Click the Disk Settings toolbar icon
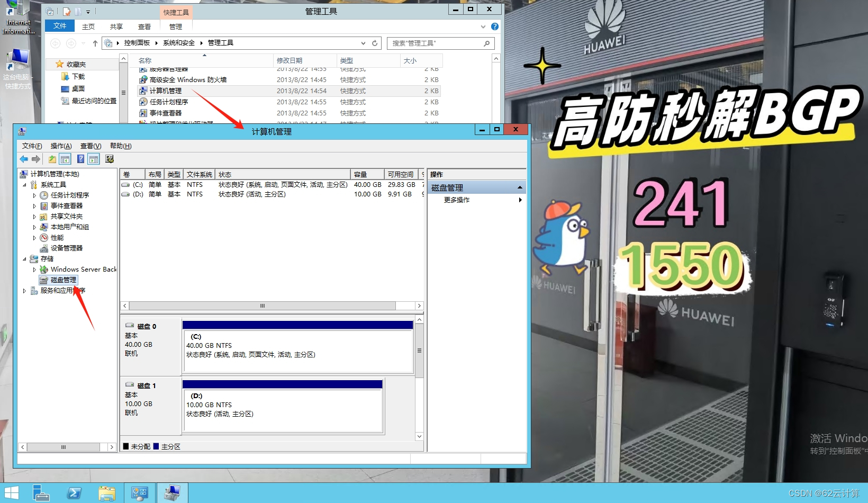 pos(110,159)
